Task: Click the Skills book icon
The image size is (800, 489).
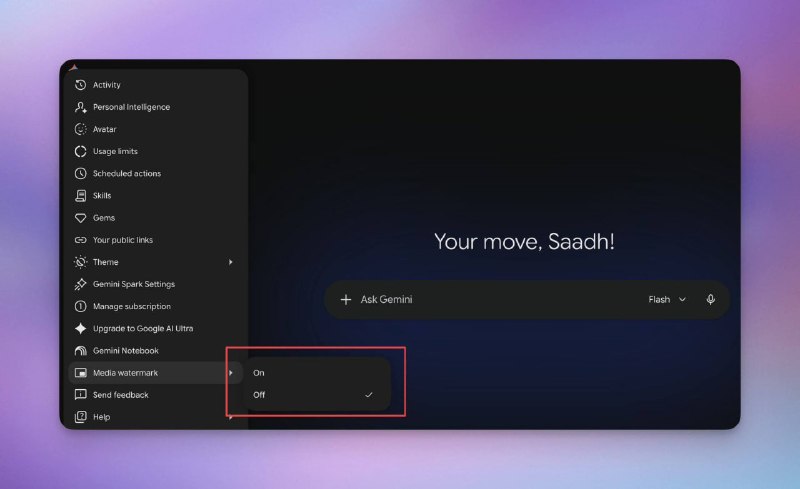Action: coord(81,195)
